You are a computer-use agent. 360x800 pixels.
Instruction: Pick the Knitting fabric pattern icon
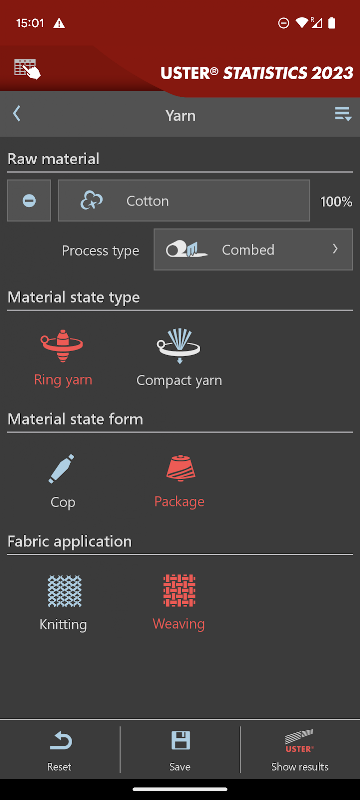(65, 591)
